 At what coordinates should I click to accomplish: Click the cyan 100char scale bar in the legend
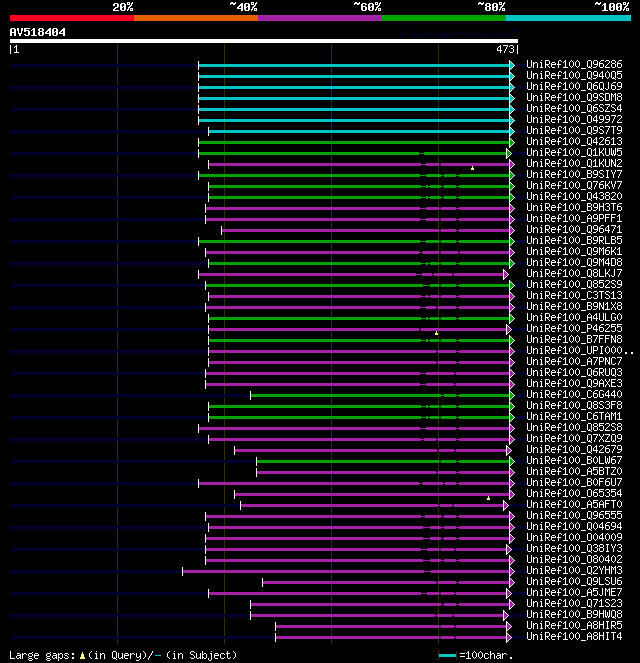(447, 656)
